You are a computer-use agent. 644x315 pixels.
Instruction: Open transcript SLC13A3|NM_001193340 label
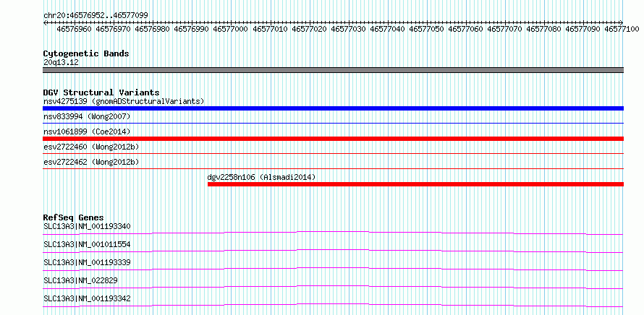pos(87,226)
